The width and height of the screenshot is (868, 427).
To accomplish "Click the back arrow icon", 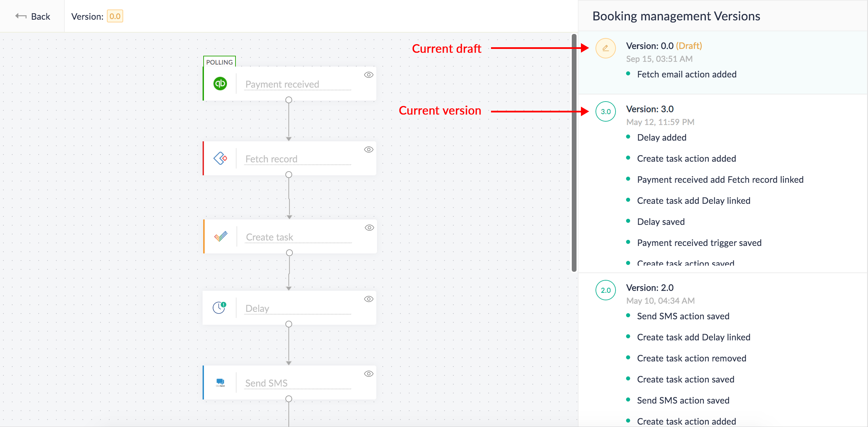I will [x=20, y=16].
